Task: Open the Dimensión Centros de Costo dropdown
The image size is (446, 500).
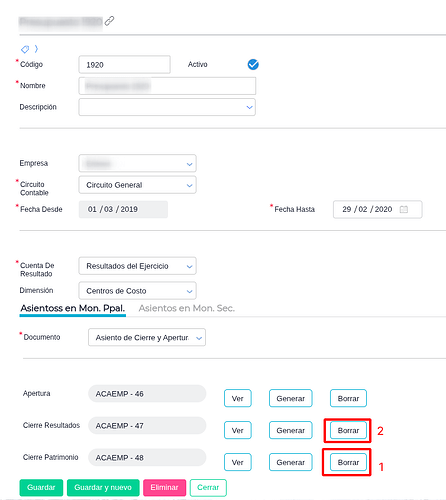Action: [137, 291]
